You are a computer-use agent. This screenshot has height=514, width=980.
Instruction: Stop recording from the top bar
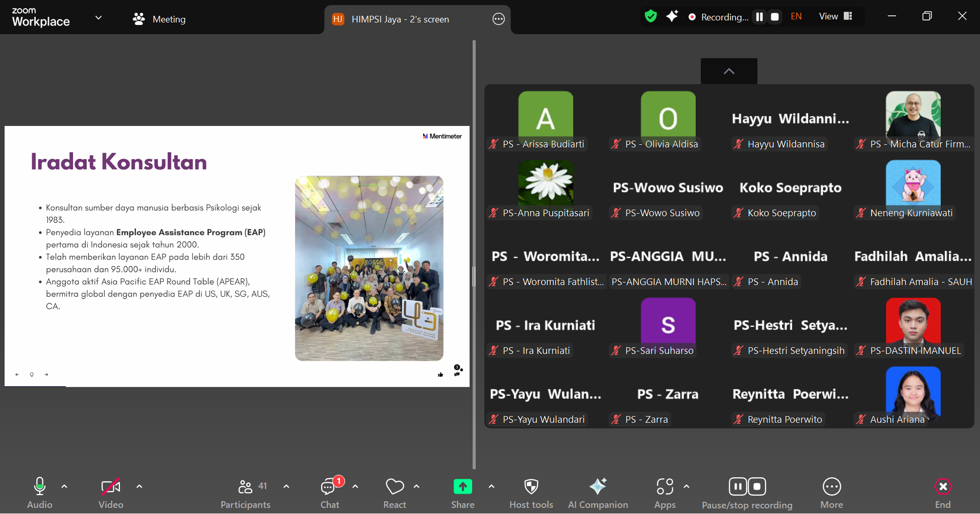click(775, 17)
